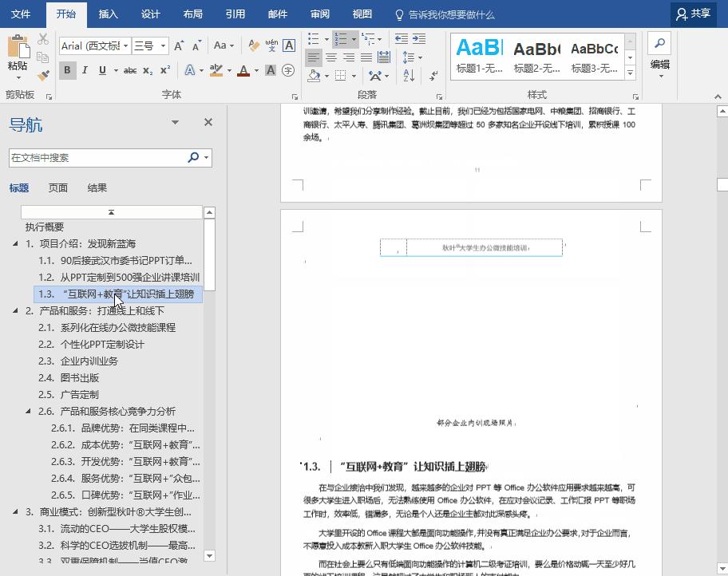
Task: Click the sort icon in Paragraph group
Action: click(x=408, y=76)
